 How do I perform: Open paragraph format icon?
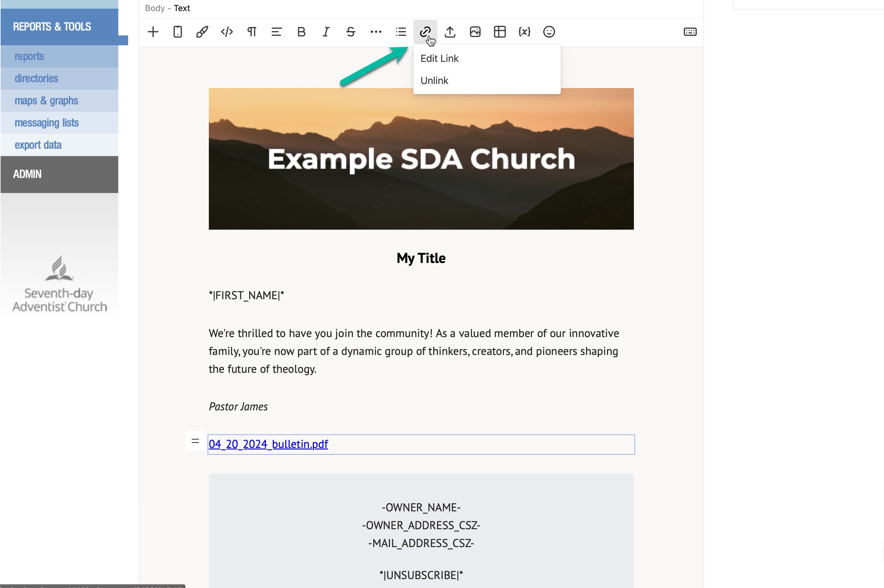(252, 32)
